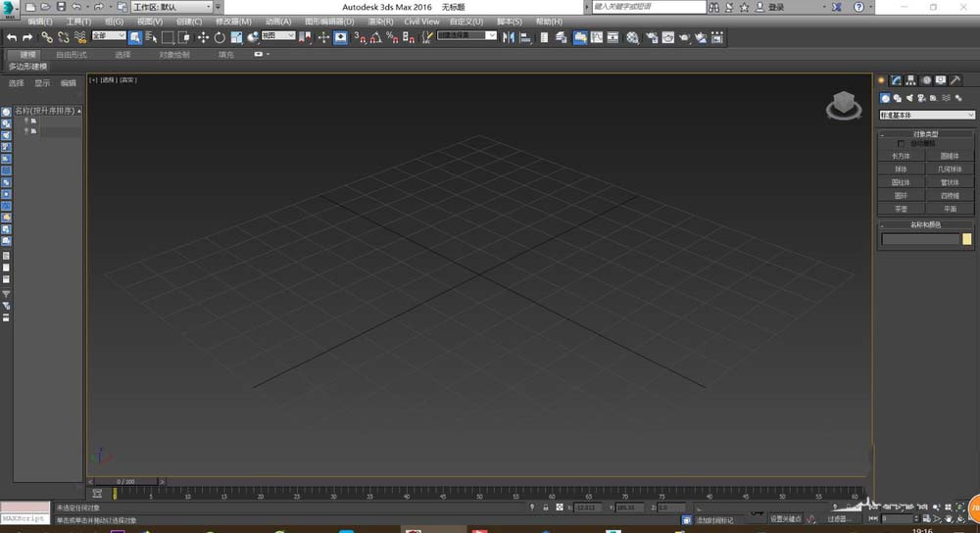Screen dimensions: 980x533
Task: Redo scene operation arrow on main toolbar
Action: (x=27, y=37)
